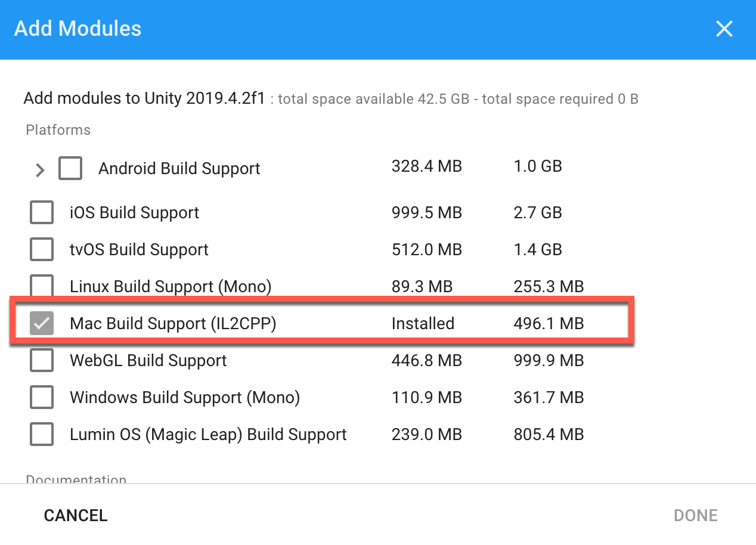Enable WebGL Build Support checkbox

[x=42, y=360]
